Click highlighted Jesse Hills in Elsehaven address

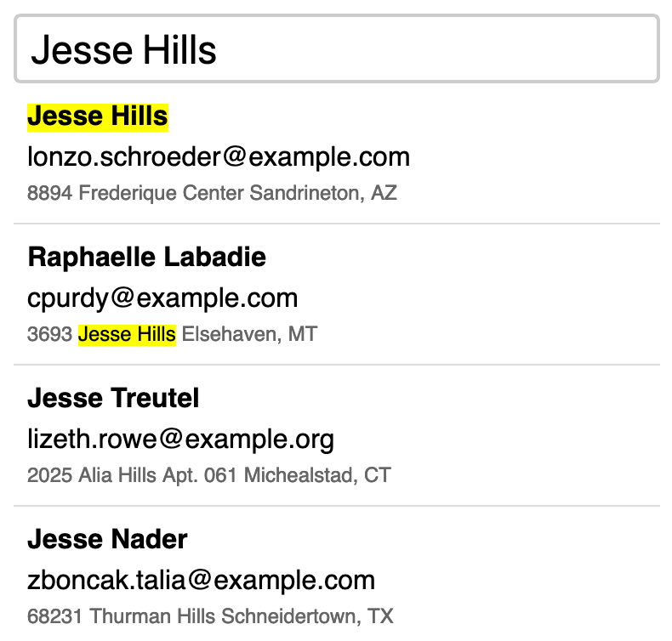(x=127, y=334)
